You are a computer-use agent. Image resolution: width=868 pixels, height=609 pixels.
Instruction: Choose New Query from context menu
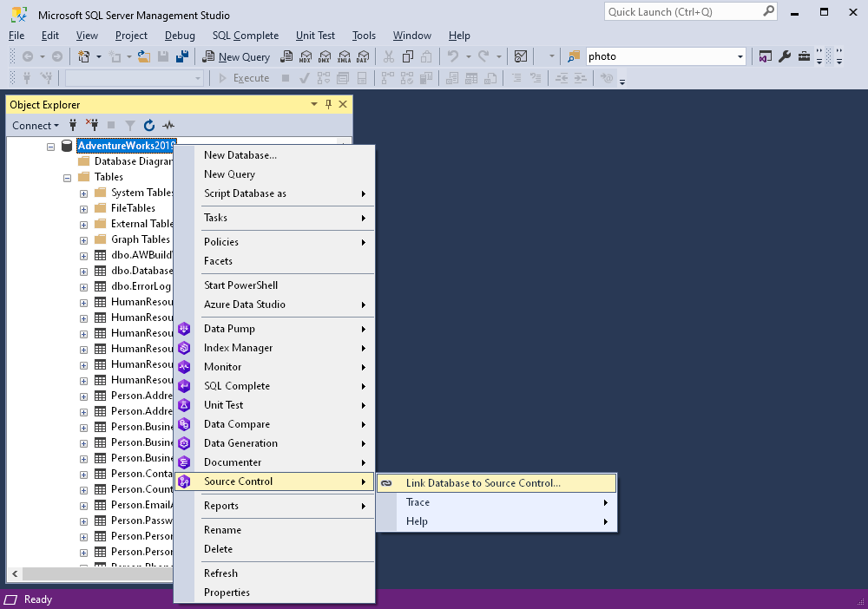tap(274, 174)
